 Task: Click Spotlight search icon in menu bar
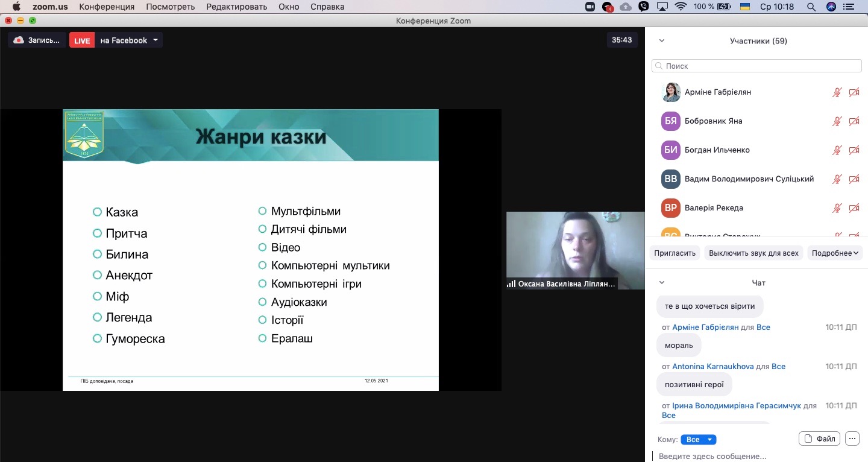[811, 7]
